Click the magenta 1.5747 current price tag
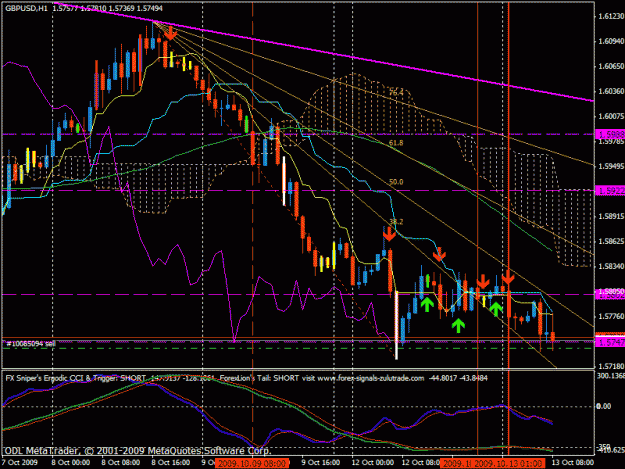 [x=610, y=342]
